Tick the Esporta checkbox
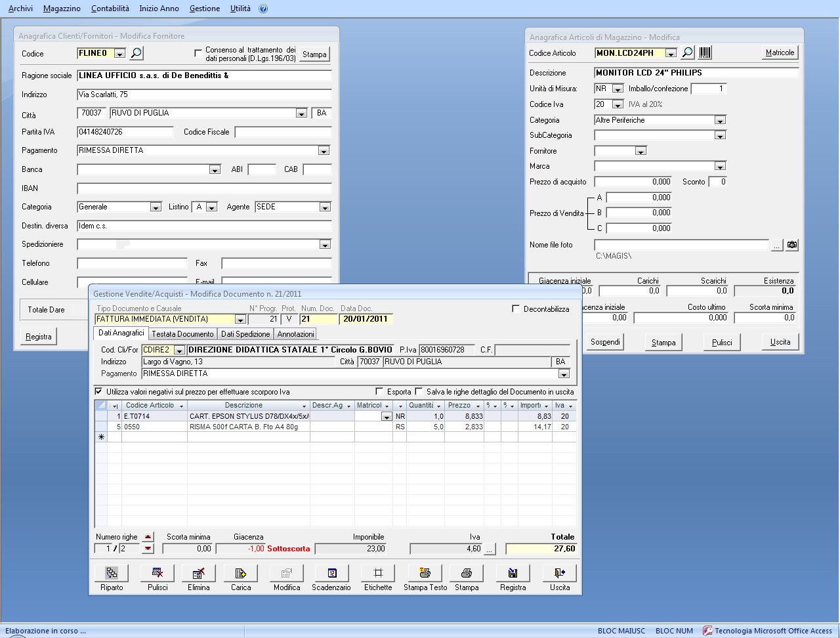The image size is (840, 638). click(379, 392)
